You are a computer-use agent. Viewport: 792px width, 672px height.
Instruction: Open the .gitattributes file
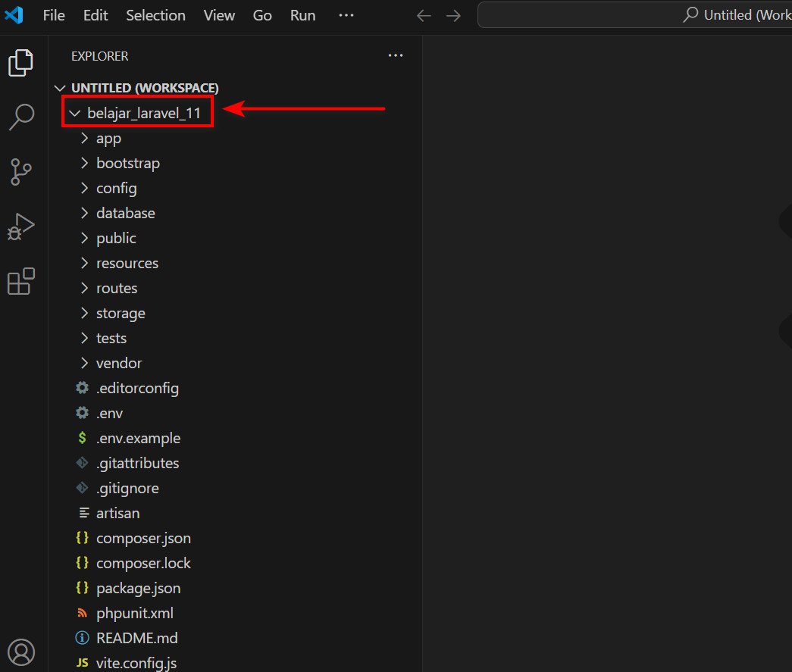[x=138, y=463]
